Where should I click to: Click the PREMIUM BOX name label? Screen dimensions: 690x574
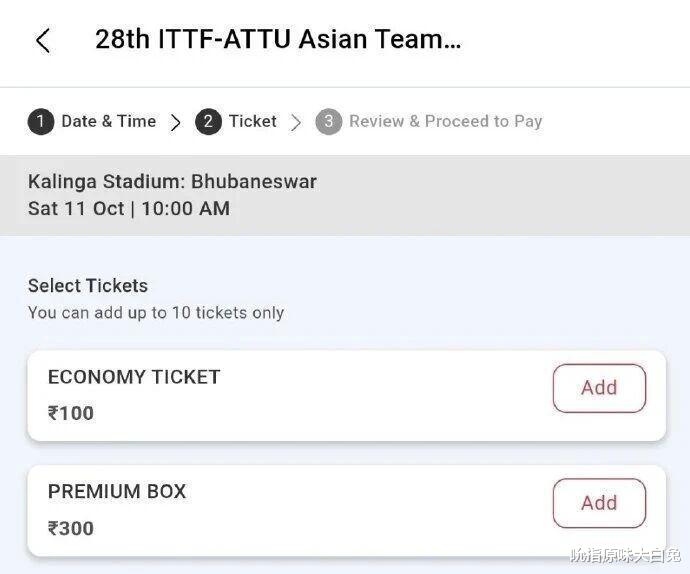point(117,492)
